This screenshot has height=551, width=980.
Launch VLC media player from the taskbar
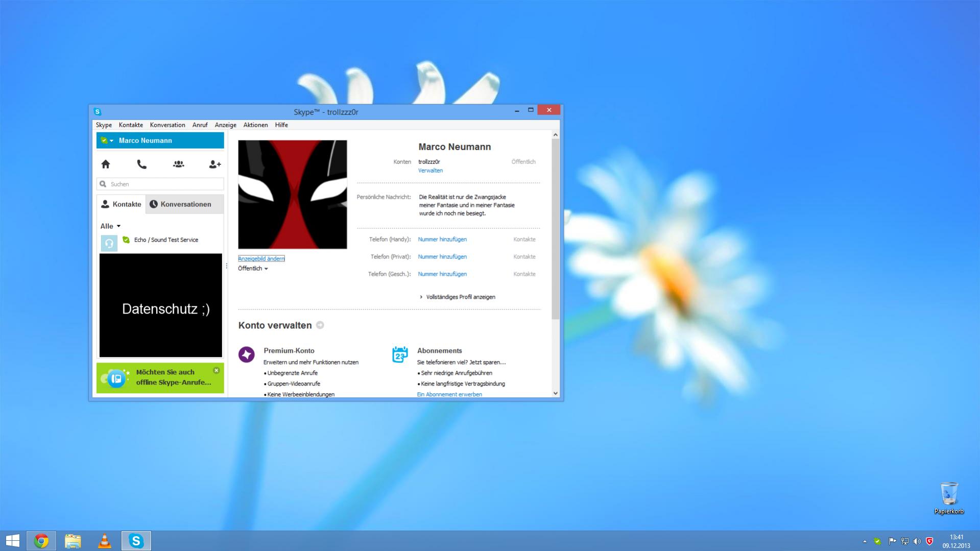(105, 541)
